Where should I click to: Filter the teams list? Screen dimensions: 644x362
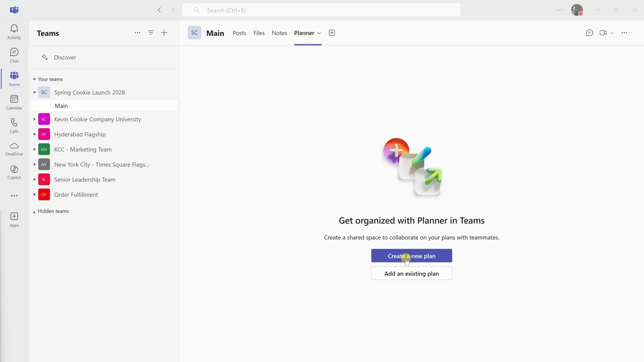tap(151, 33)
